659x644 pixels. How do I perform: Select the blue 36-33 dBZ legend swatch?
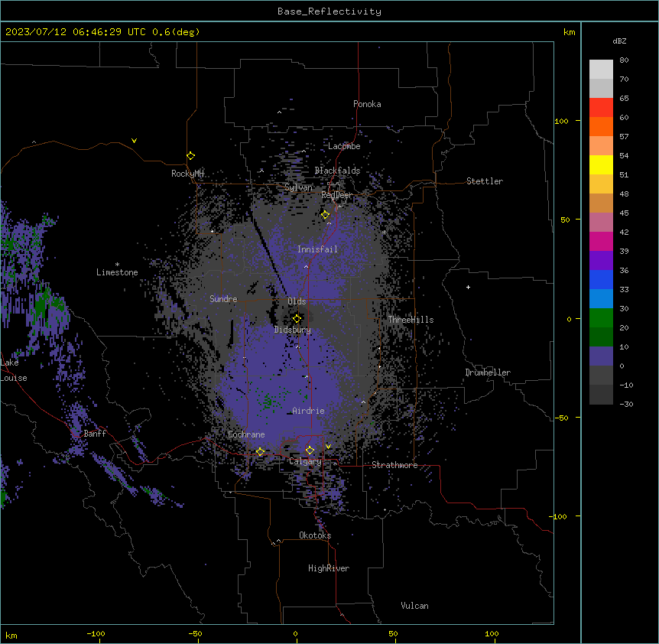(601, 279)
